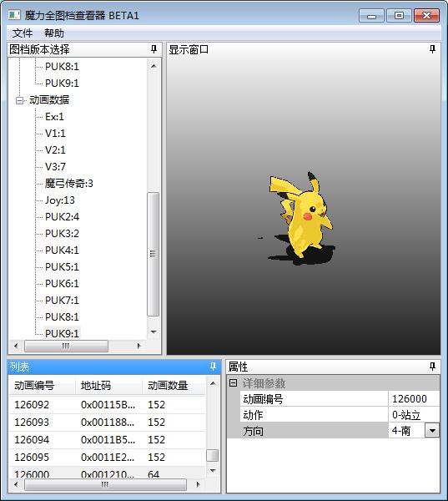Click address cell 0x0011E2...

(x=108, y=458)
